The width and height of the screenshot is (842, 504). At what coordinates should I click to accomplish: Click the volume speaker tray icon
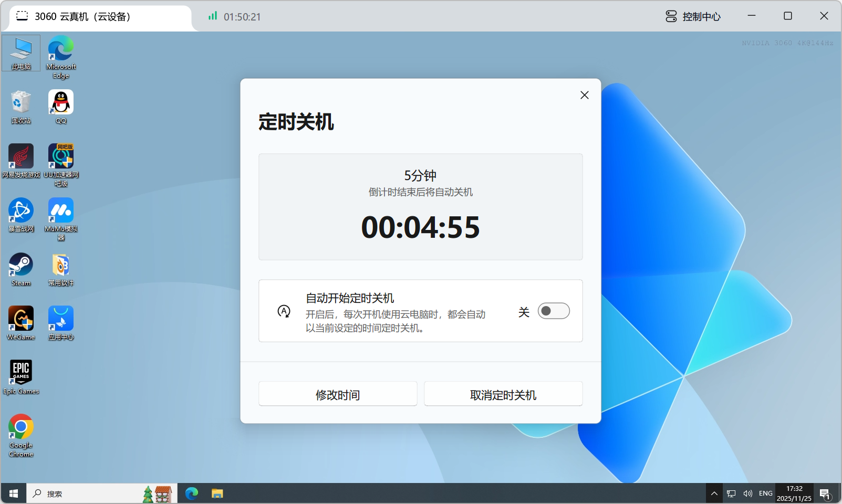(x=748, y=493)
